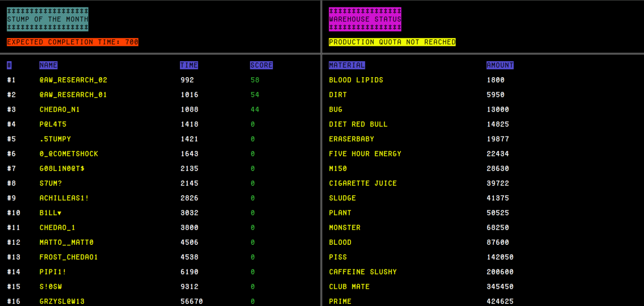Click PRODUCTION QUOTA NOT REACHED notice
Viewport: 644px width, 306px height.
click(x=392, y=42)
